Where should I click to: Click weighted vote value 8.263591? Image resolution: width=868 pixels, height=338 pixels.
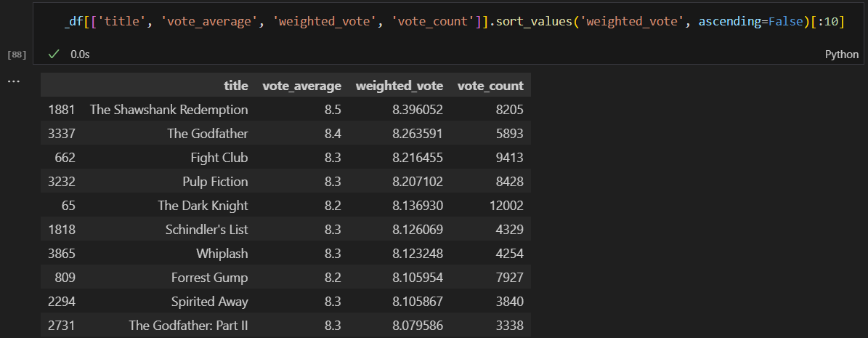[418, 134]
